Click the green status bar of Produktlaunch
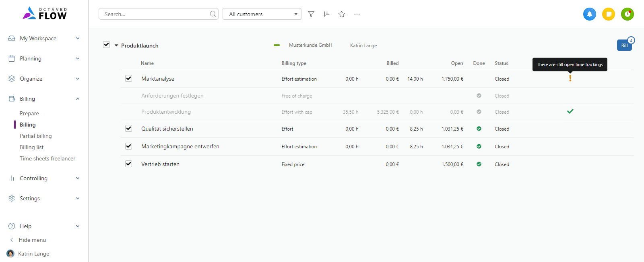 277,45
